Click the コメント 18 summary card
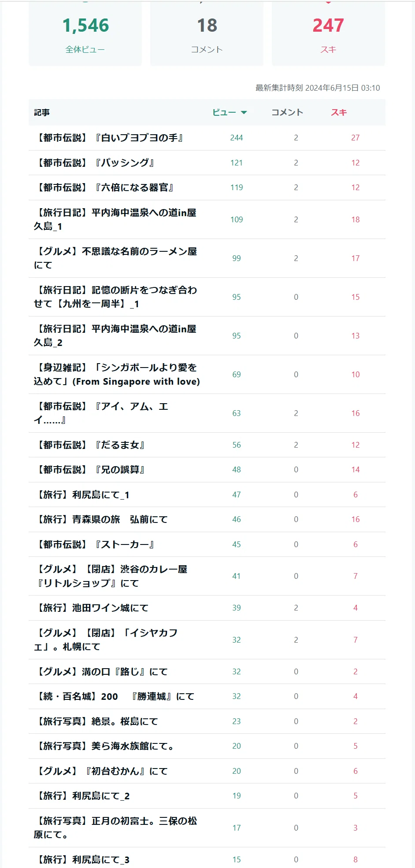415x868 pixels. pos(207,33)
